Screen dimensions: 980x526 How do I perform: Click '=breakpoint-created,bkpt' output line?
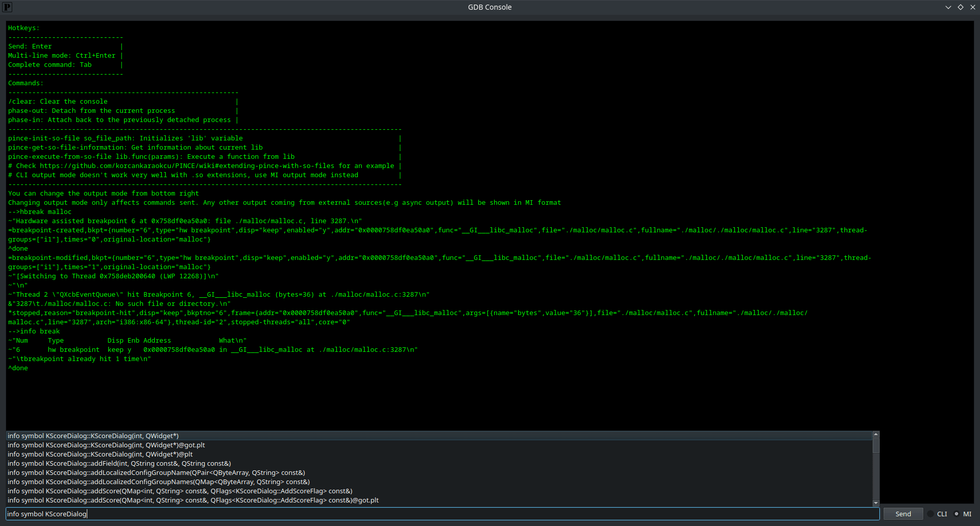point(437,235)
